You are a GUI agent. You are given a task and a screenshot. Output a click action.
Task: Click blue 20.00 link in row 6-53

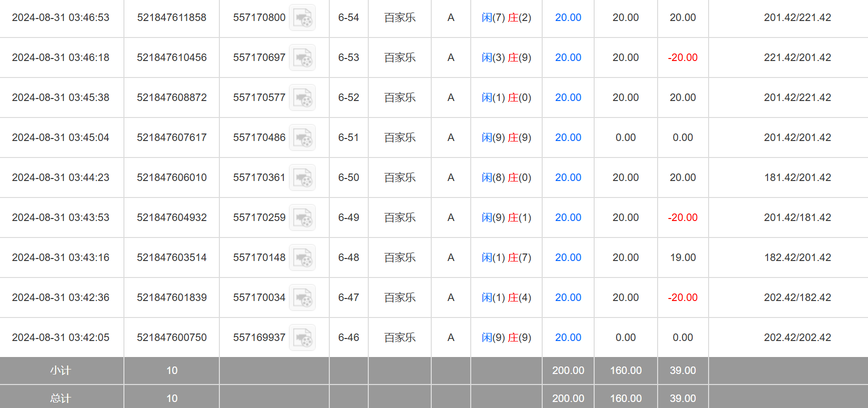click(568, 57)
